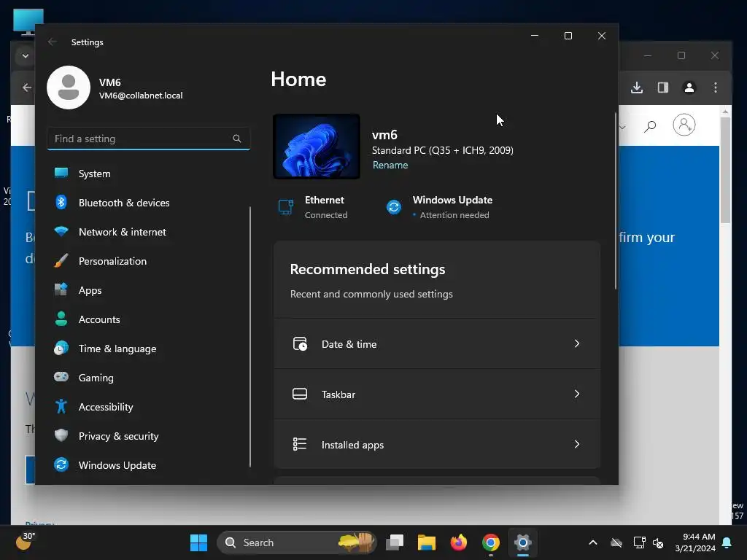Click the Bluetooth & devices icon

61,203
